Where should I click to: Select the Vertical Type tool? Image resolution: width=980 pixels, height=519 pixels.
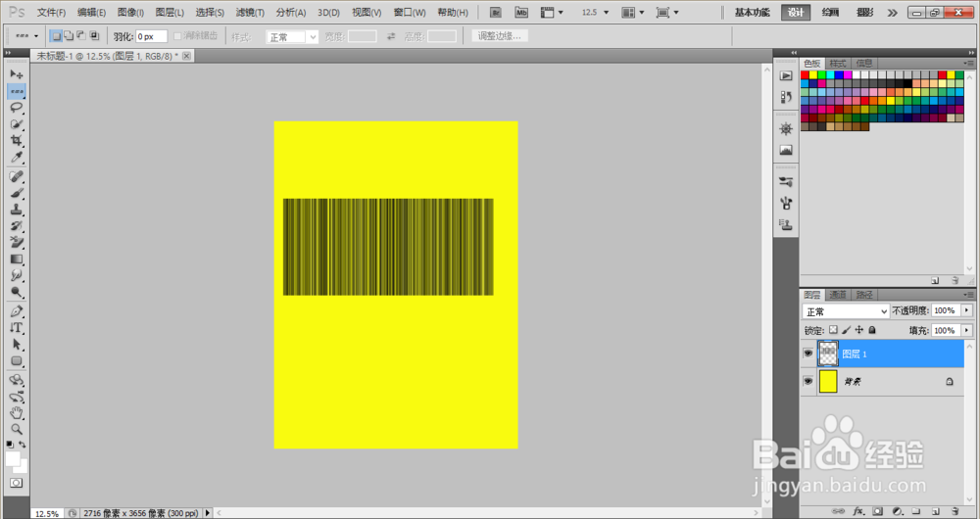tap(17, 327)
